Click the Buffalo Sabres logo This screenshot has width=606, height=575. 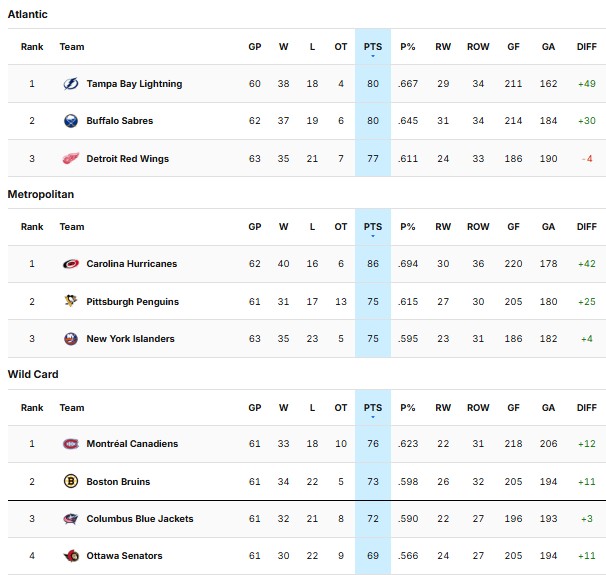click(x=70, y=121)
